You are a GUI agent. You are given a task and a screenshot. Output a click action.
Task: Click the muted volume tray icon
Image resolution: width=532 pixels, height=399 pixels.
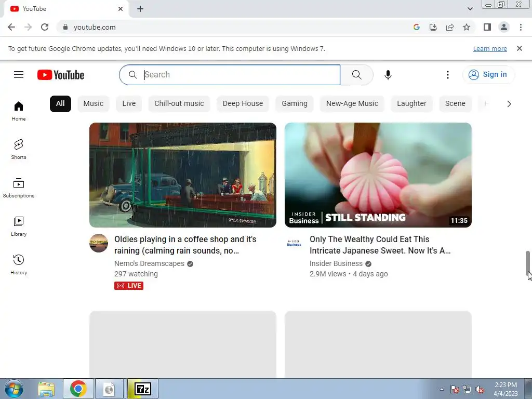(x=480, y=389)
